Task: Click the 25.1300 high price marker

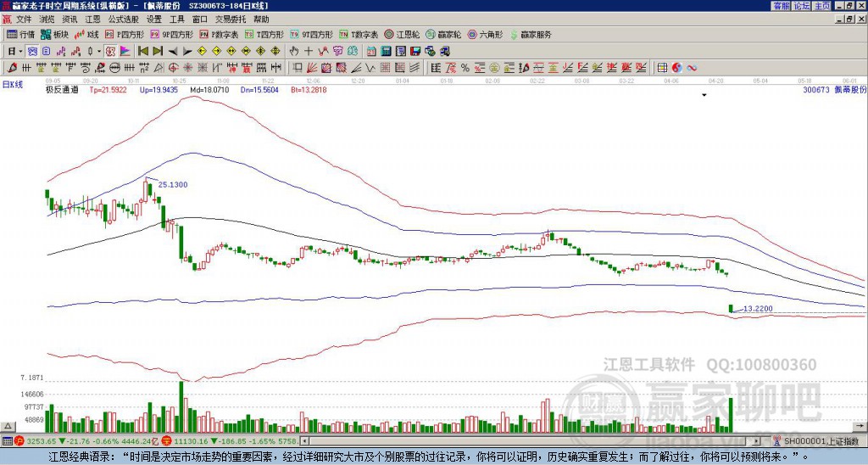Action: (x=173, y=185)
